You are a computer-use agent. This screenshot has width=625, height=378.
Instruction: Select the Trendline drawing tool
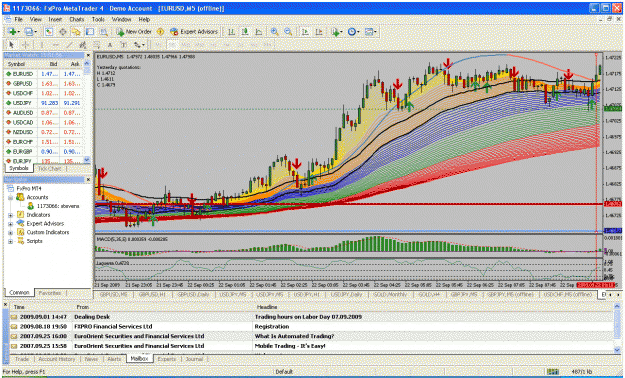[69, 45]
